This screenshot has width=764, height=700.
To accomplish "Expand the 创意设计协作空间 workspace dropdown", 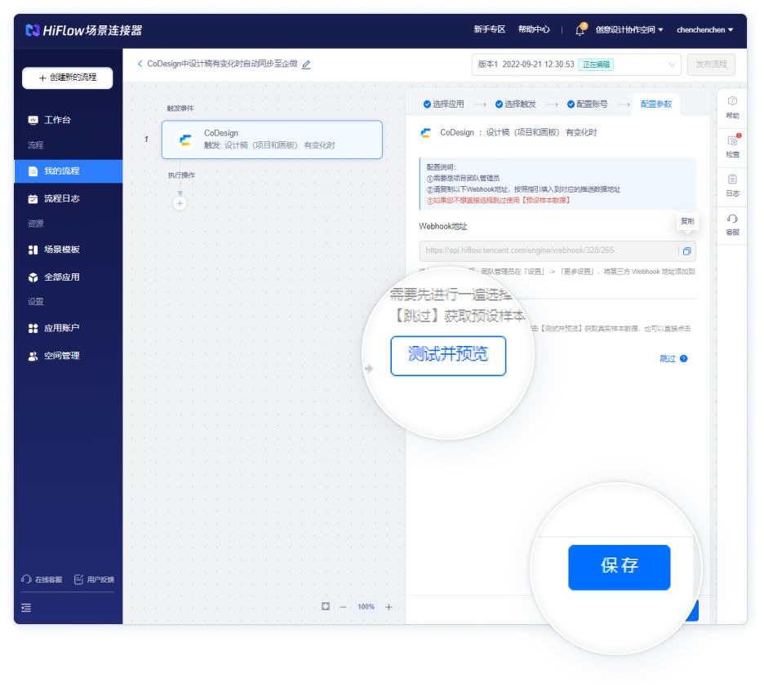I will pyautogui.click(x=629, y=29).
